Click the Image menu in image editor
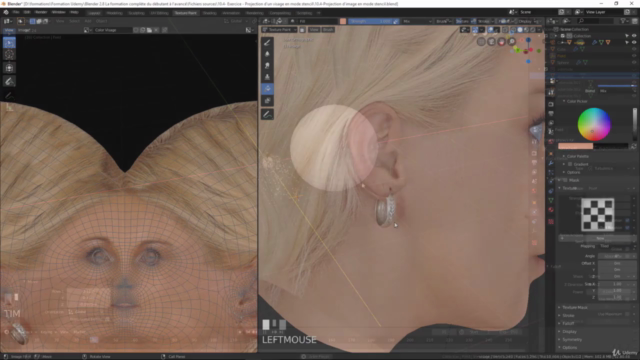640x360 pixels. pos(24,30)
